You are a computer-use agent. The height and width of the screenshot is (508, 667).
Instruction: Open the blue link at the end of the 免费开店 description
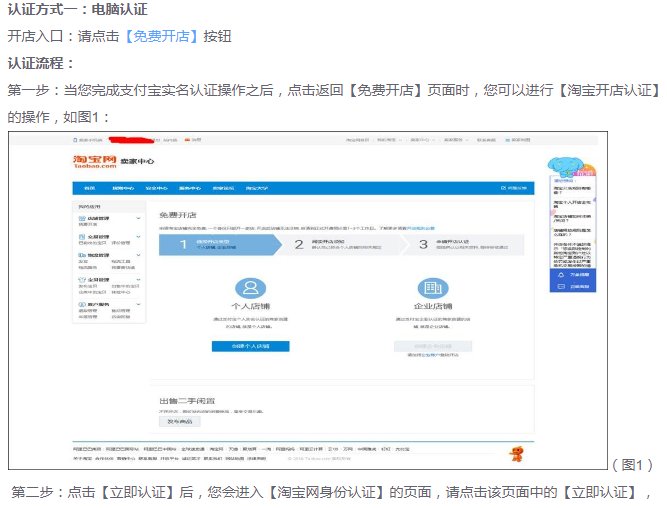[x=421, y=228]
